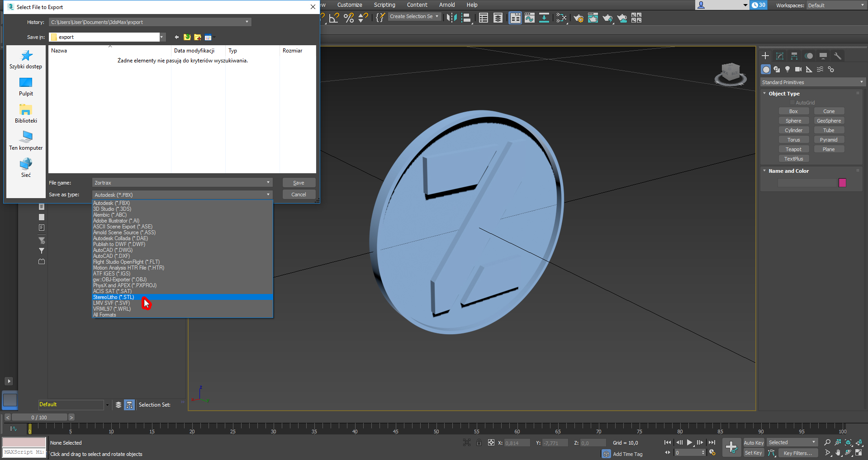Click the pink object color swatch

click(x=842, y=183)
